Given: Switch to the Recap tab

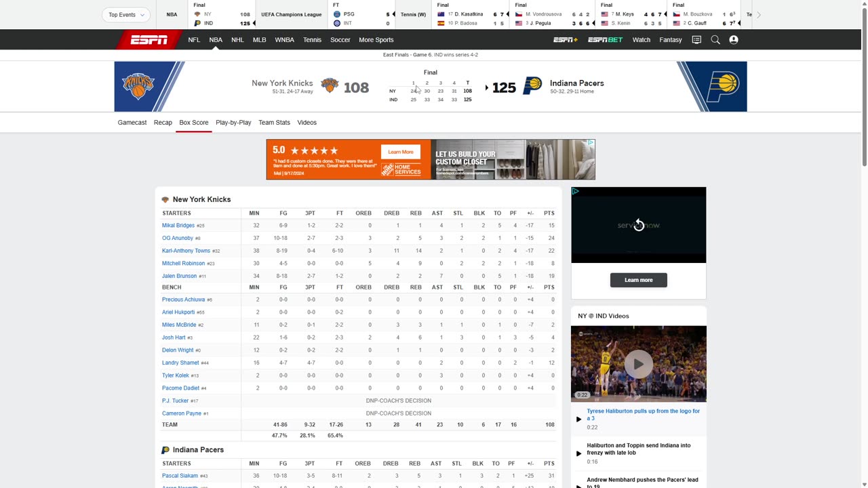Looking at the screenshot, I should tap(163, 123).
